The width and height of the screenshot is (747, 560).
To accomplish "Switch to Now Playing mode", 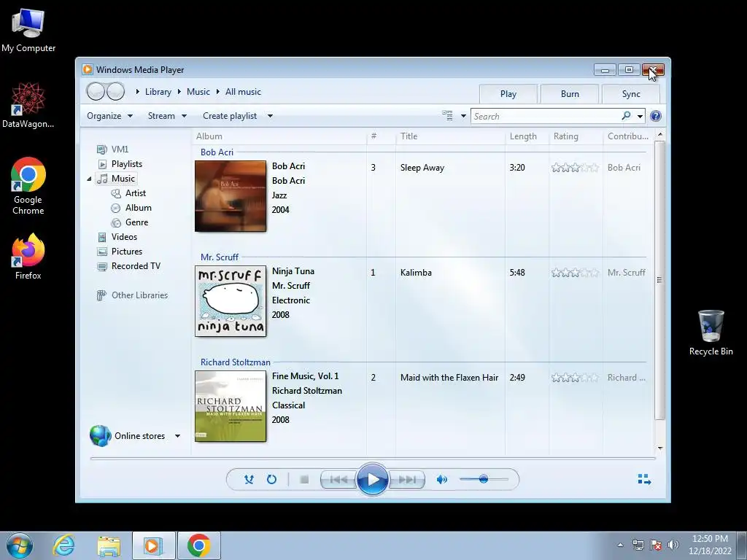I will 644,480.
